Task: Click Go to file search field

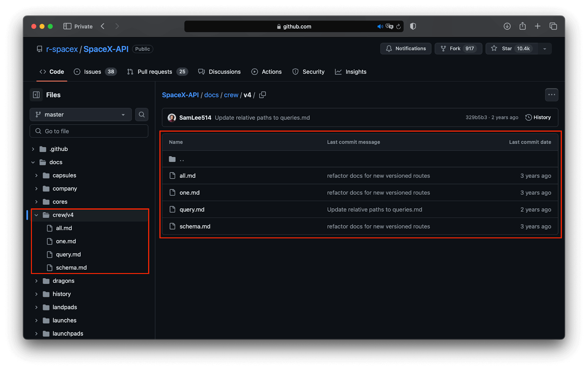Action: point(89,131)
